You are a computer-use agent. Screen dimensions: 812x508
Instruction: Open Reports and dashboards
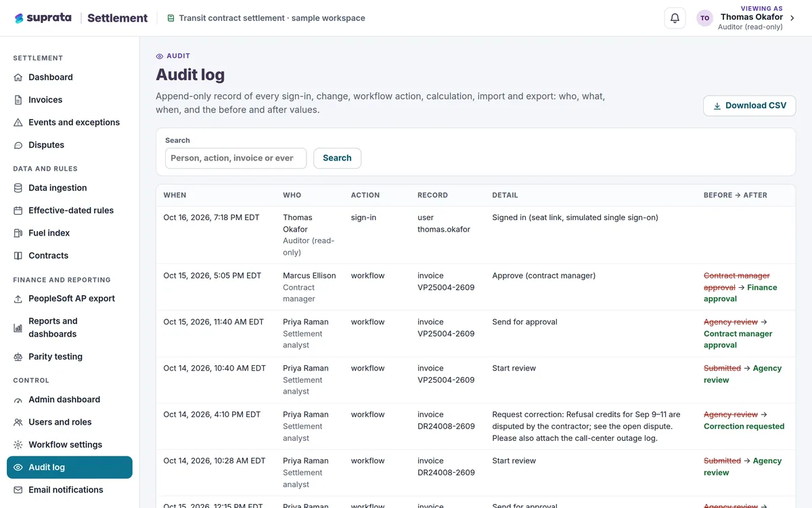point(70,328)
